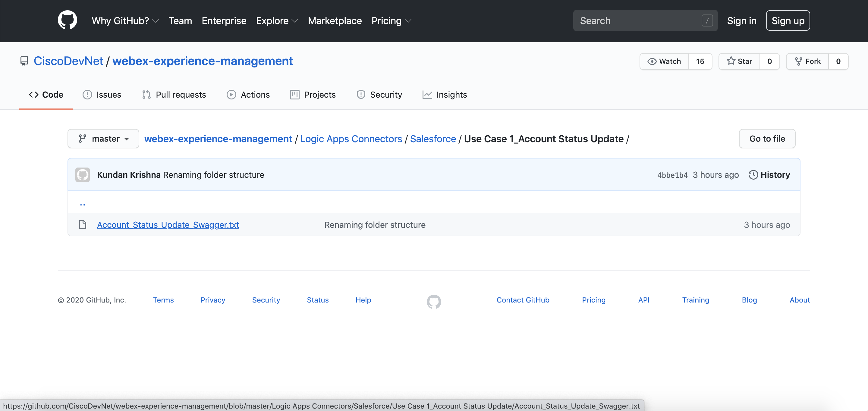
Task: Click webex-experience-management in the breadcrumb path
Action: (218, 139)
